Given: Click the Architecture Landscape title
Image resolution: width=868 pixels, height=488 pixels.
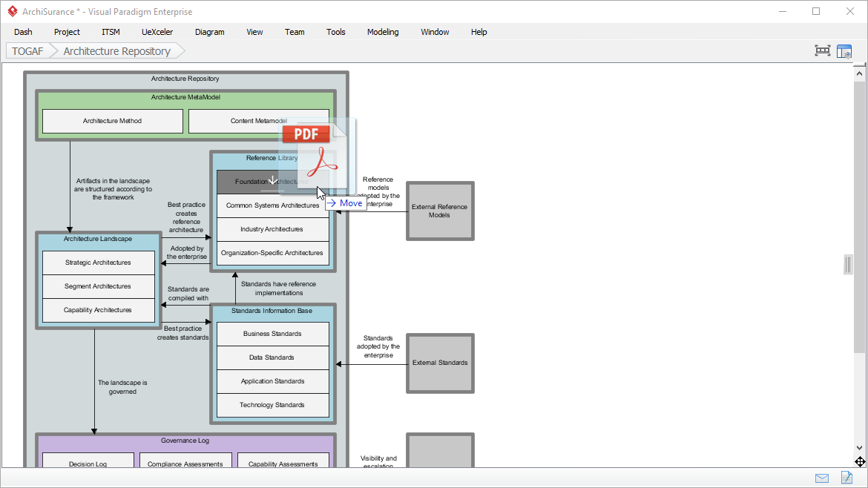Looking at the screenshot, I should point(97,239).
